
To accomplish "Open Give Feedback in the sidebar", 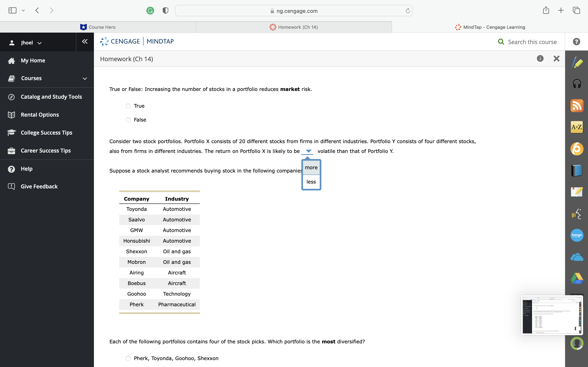I will (x=39, y=186).
